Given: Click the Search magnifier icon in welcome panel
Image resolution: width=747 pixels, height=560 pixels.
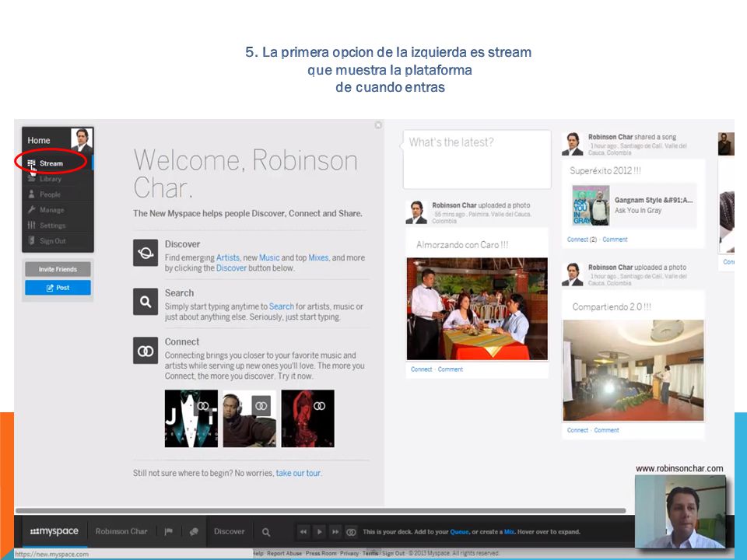Looking at the screenshot, I should tap(146, 302).
